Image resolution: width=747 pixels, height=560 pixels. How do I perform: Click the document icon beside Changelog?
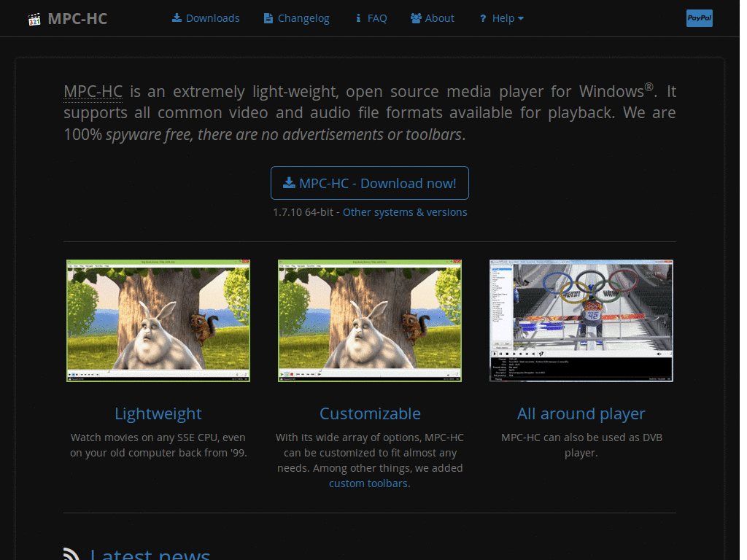268,18
